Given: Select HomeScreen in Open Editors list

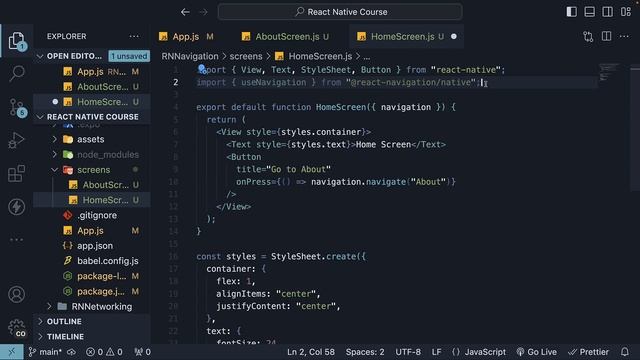Looking at the screenshot, I should click(92, 102).
